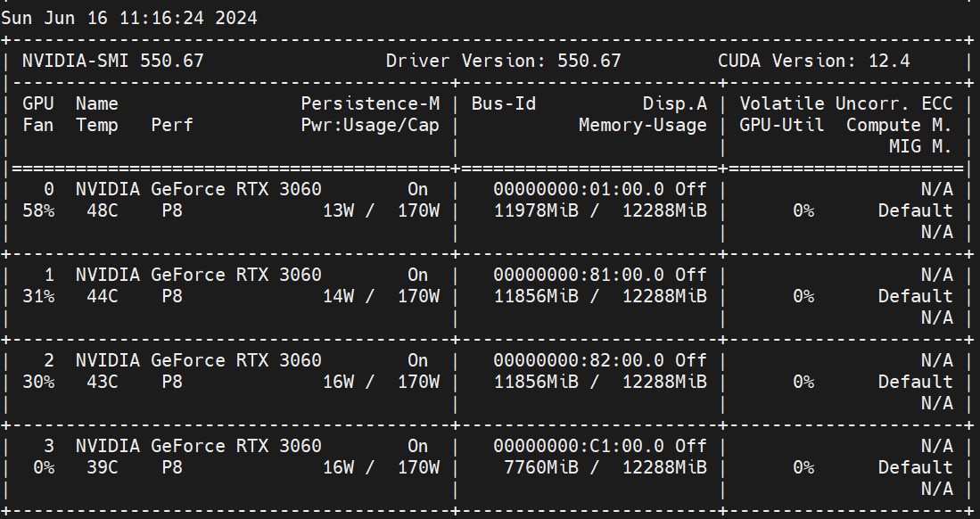Viewport: 980px width, 519px height.
Task: Click the power usage value "14W"
Action: pos(338,296)
